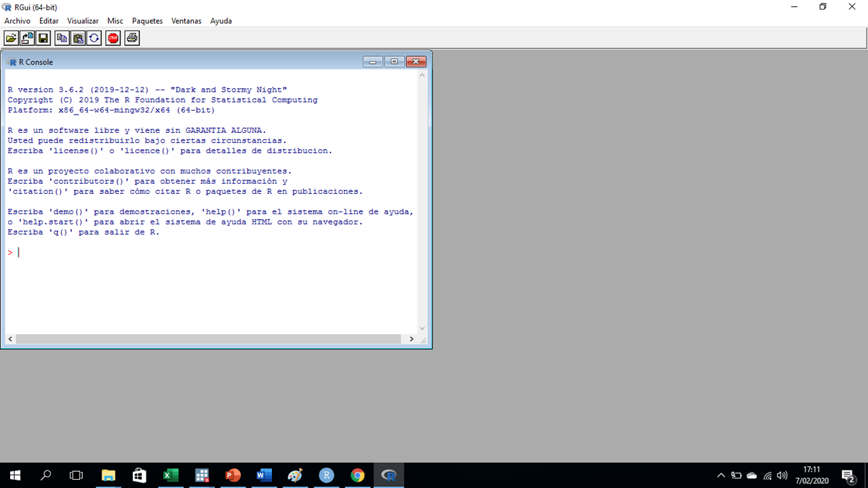Expand the Ventanas menu
Viewport: 868px width, 488px height.
(x=186, y=21)
